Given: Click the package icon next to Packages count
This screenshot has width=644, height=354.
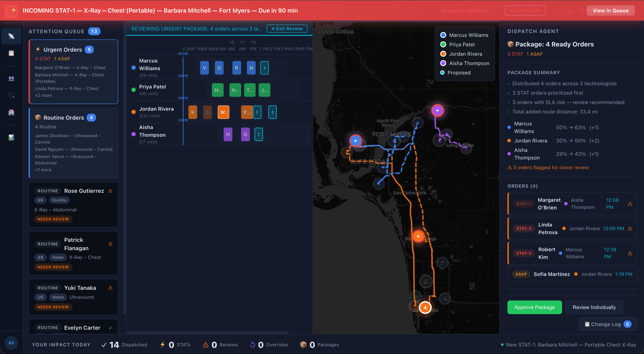Looking at the screenshot, I should click(x=304, y=344).
